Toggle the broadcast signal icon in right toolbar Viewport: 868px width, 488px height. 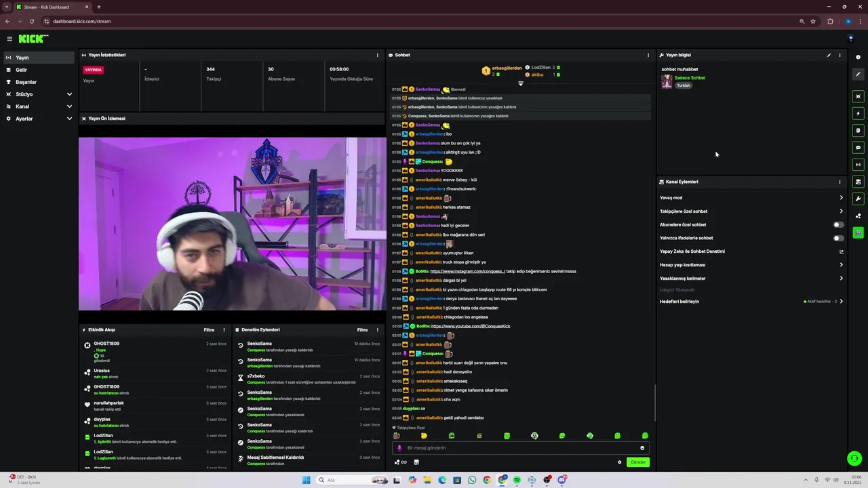click(858, 164)
